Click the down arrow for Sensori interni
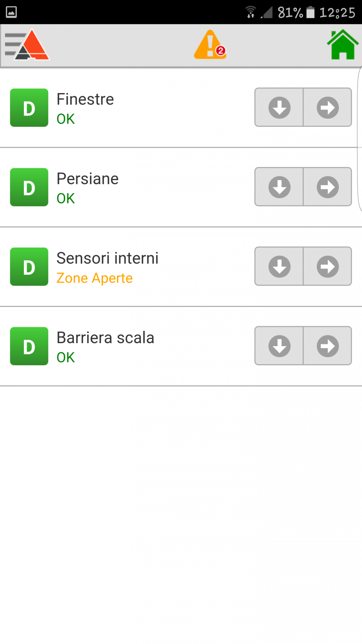 point(279,266)
